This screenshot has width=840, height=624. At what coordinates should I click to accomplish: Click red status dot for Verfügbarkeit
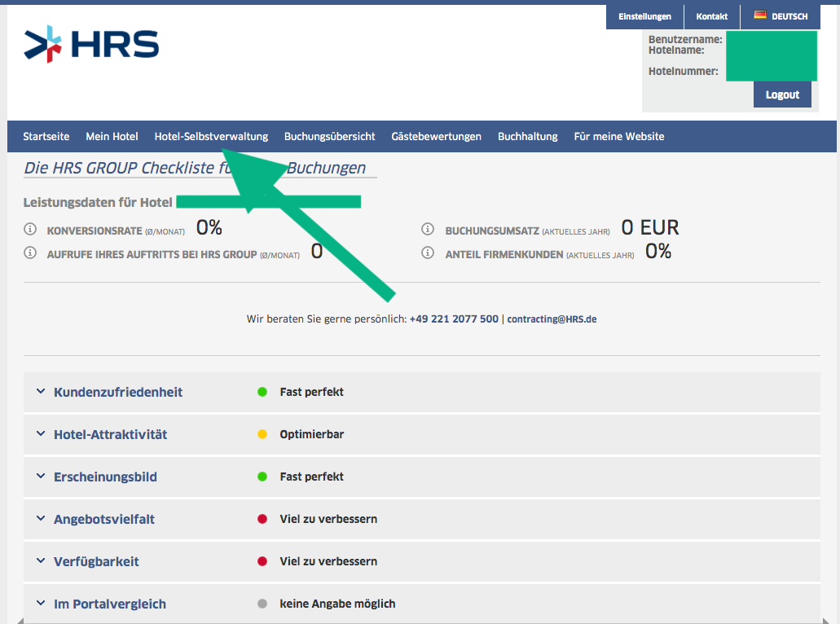262,561
